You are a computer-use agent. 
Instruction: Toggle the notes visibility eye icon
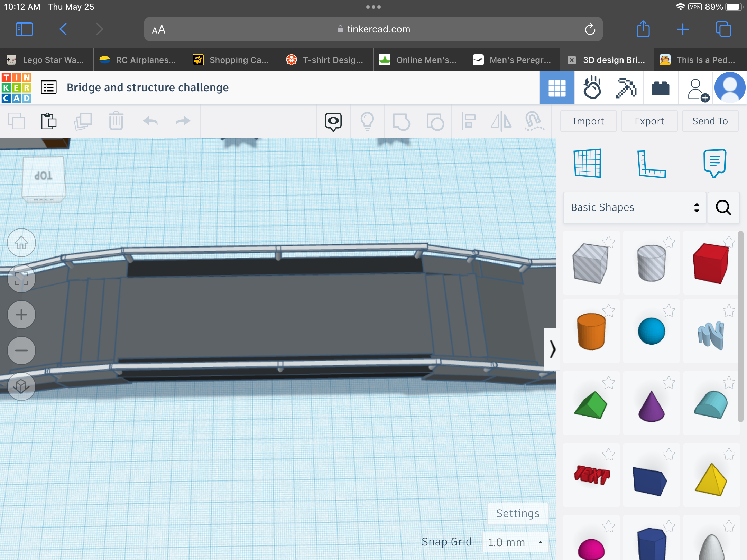[x=333, y=122]
